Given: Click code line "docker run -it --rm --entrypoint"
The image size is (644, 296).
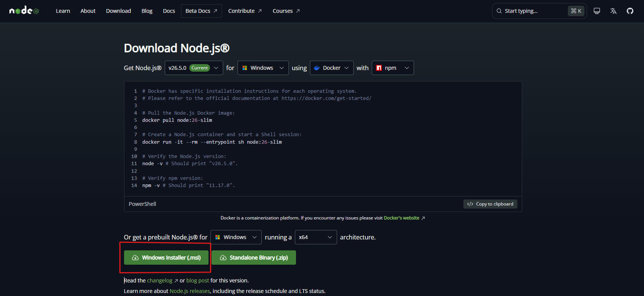Looking at the screenshot, I should pos(212,142).
